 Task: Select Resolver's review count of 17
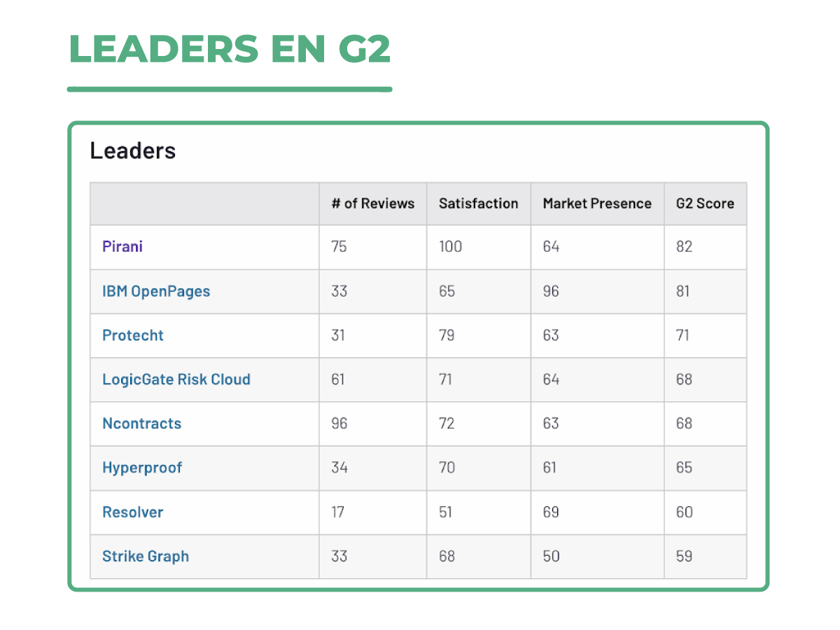pos(338,512)
